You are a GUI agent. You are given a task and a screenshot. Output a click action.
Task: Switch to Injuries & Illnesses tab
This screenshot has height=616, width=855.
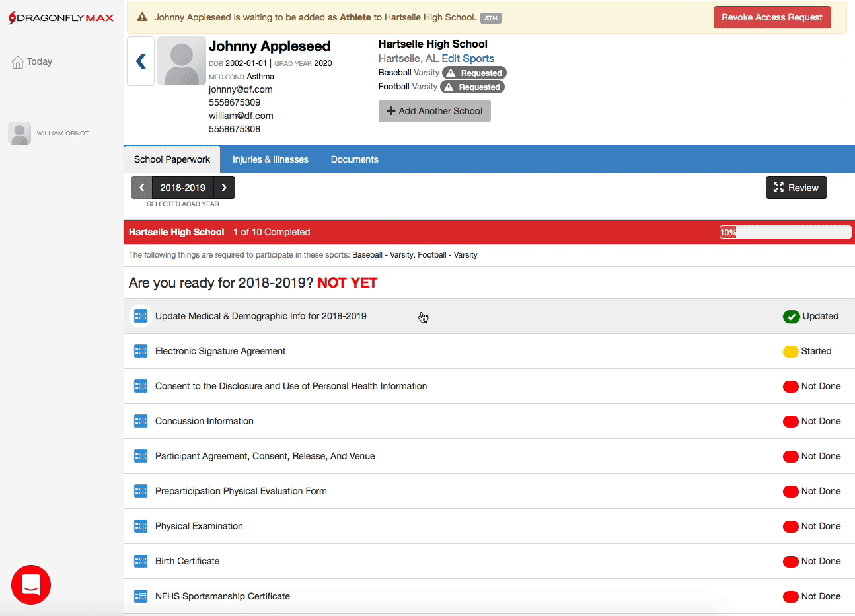(x=270, y=159)
